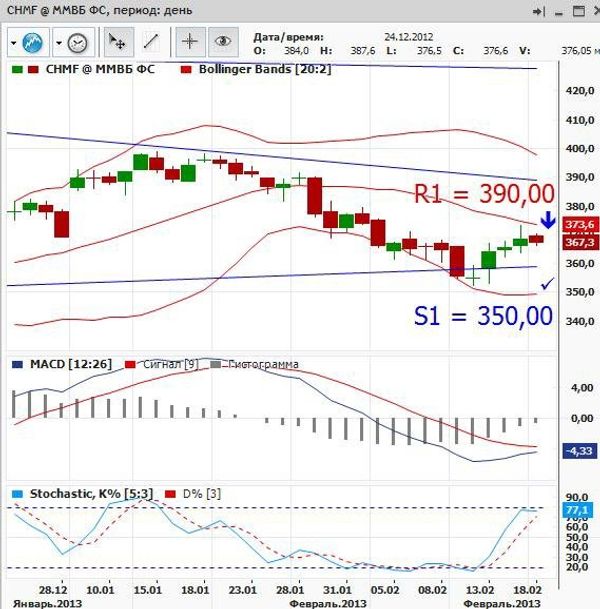The width and height of the screenshot is (600, 609).
Task: Click the Stochastic K% blue legend swatch
Action: (x=17, y=494)
